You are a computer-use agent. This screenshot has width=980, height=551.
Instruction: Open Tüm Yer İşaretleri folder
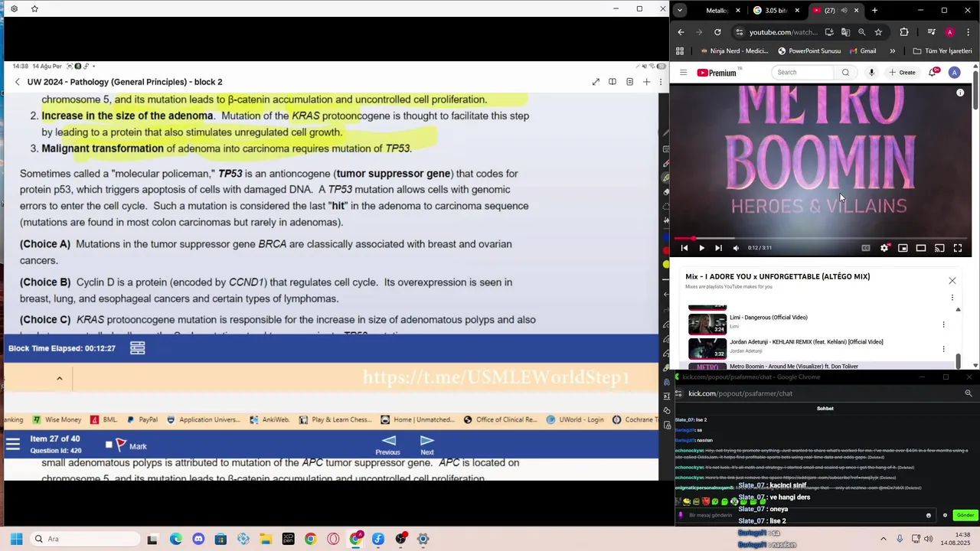[942, 51]
